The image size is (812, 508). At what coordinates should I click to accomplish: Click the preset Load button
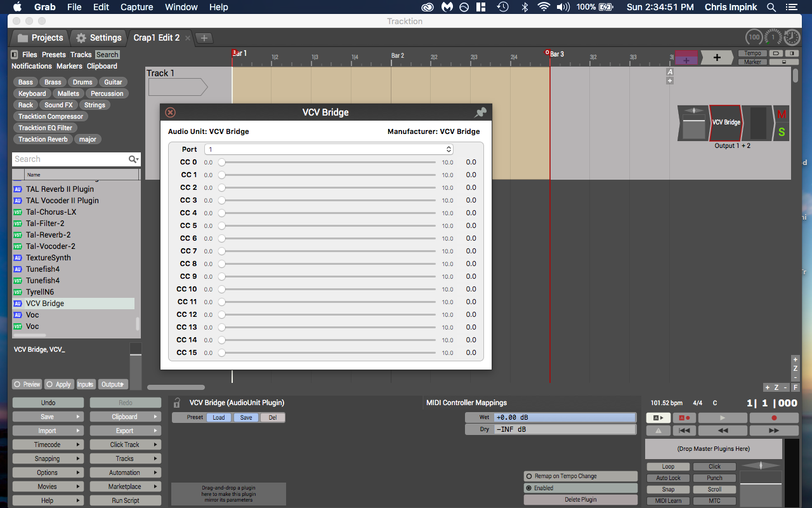[x=219, y=417]
